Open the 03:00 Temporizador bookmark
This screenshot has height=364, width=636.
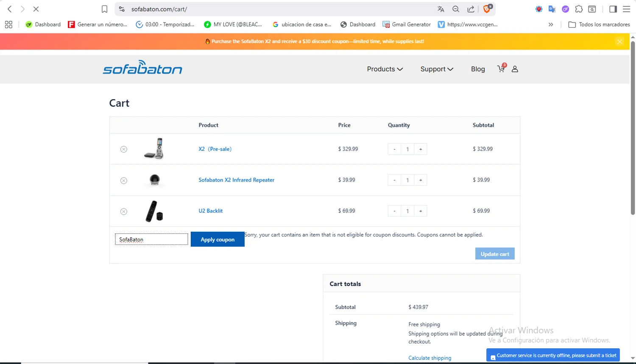(x=165, y=25)
